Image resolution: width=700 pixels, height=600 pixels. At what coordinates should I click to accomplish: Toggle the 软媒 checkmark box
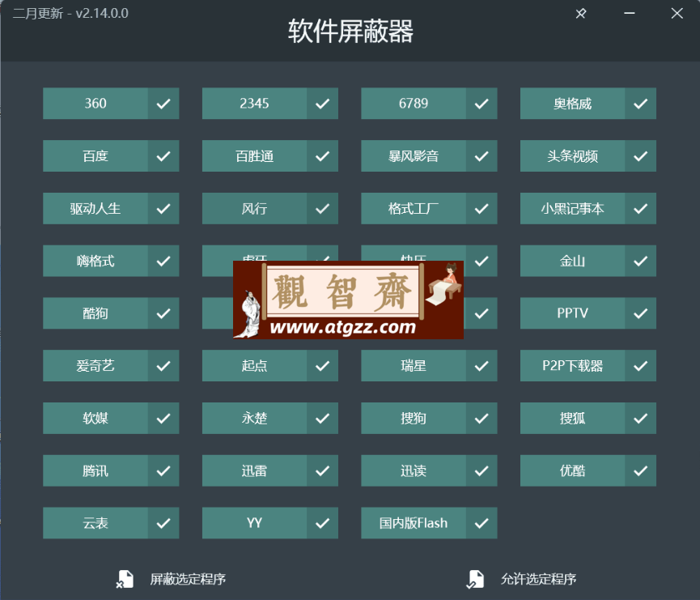tap(163, 418)
